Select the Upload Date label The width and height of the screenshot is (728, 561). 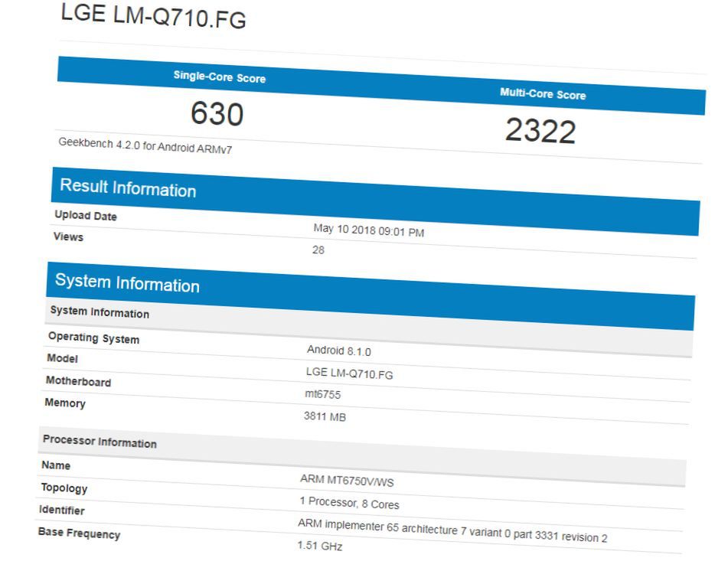coord(86,215)
